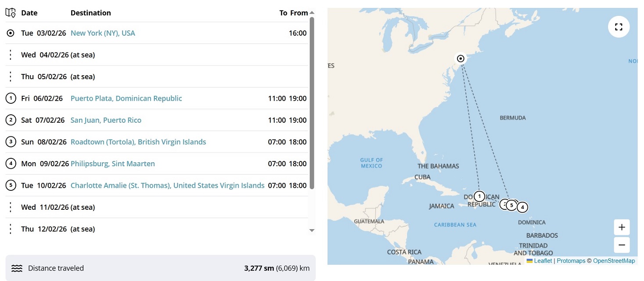Select the New York departure marker on map
This screenshot has height=281, width=644.
461,58
